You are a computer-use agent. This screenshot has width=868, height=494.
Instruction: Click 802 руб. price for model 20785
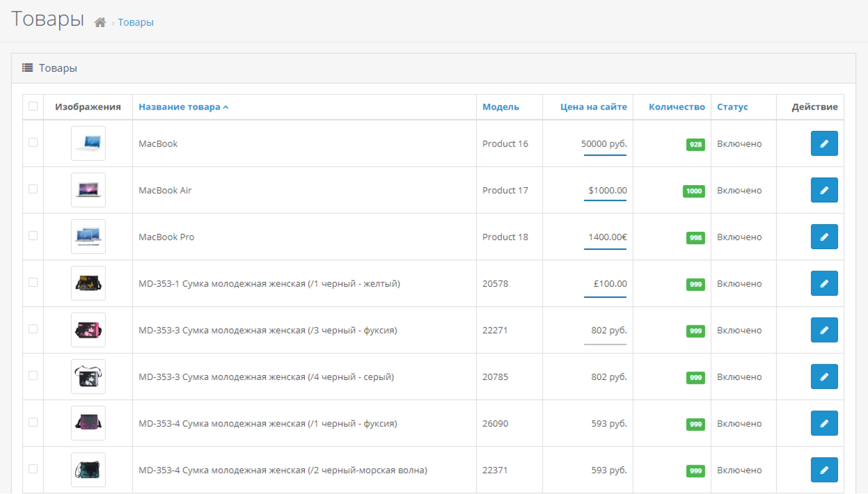609,377
